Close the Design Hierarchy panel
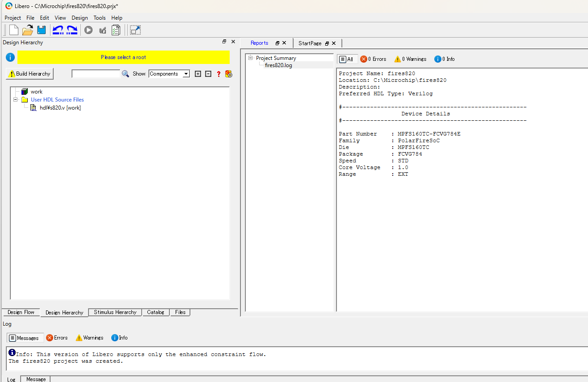The image size is (588, 382). 233,42
